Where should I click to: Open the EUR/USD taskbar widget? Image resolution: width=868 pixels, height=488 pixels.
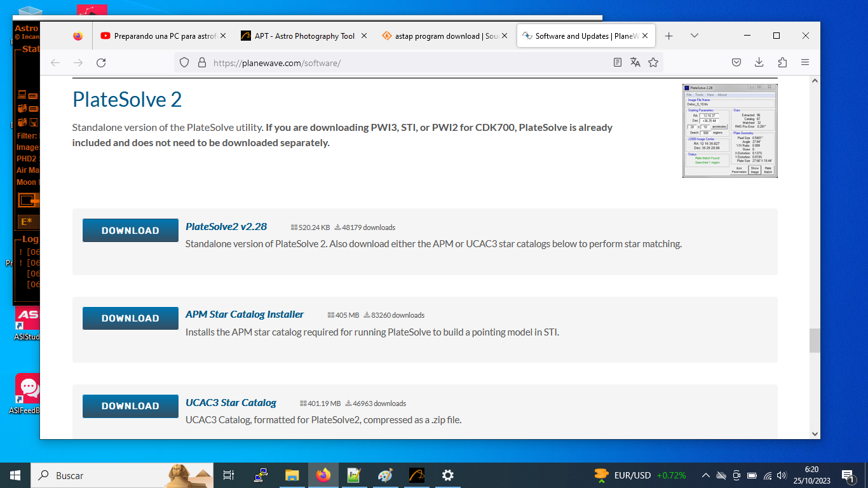click(640, 475)
